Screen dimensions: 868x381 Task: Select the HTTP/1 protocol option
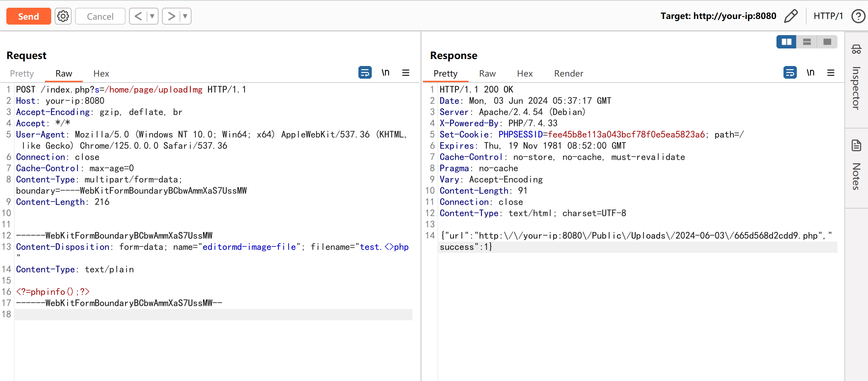[x=828, y=16]
